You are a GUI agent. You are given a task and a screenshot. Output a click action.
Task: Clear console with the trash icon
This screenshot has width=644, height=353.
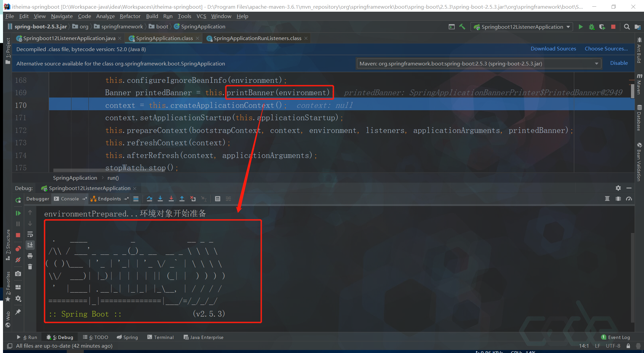[30, 267]
